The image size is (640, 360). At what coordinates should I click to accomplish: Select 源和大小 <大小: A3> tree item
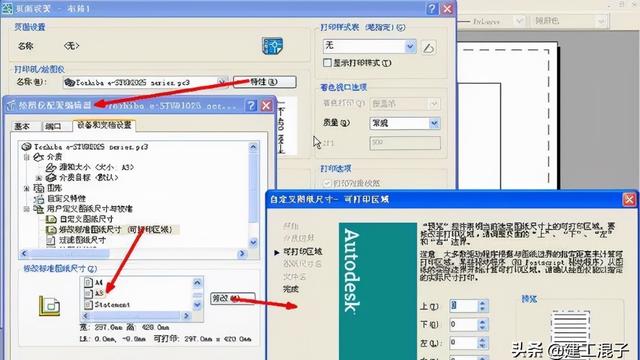[x=90, y=167]
